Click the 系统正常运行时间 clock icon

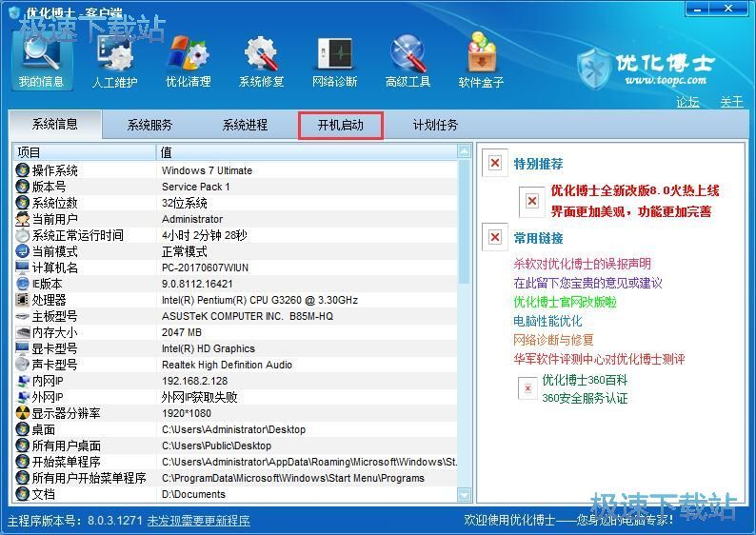(22, 235)
